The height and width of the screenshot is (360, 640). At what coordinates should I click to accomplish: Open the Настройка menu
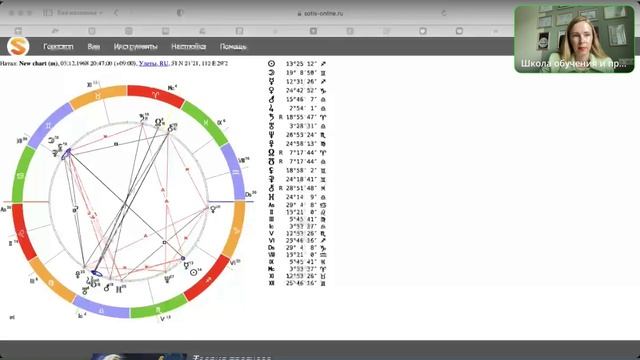pyautogui.click(x=189, y=47)
